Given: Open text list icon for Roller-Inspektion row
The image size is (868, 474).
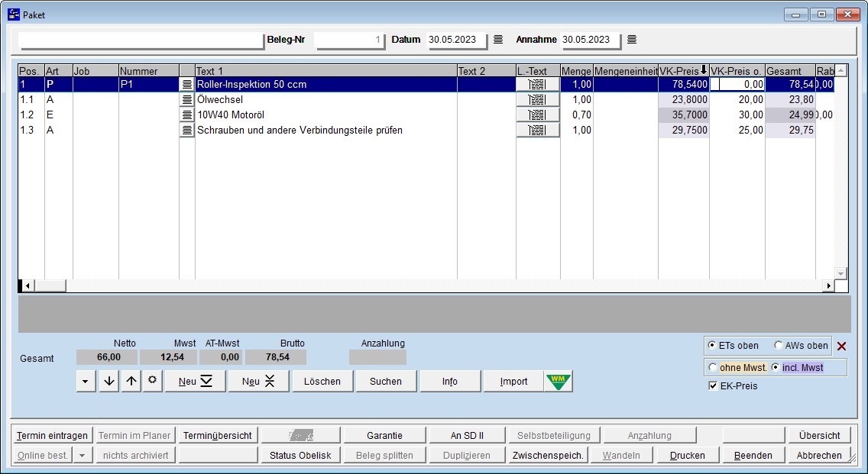Looking at the screenshot, I should 187,85.
